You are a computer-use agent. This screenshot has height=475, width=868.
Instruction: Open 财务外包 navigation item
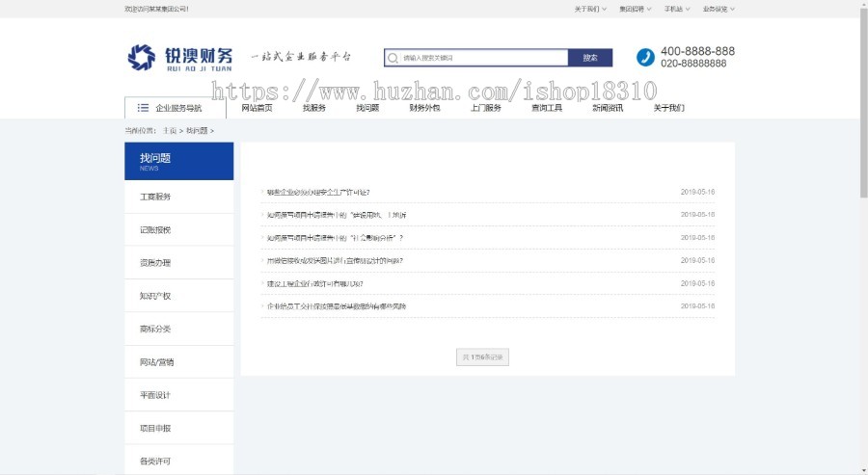[x=424, y=108]
